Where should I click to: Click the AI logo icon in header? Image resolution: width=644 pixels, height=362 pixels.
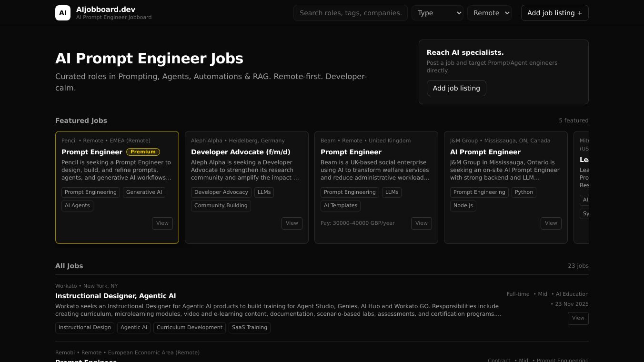pos(63,13)
